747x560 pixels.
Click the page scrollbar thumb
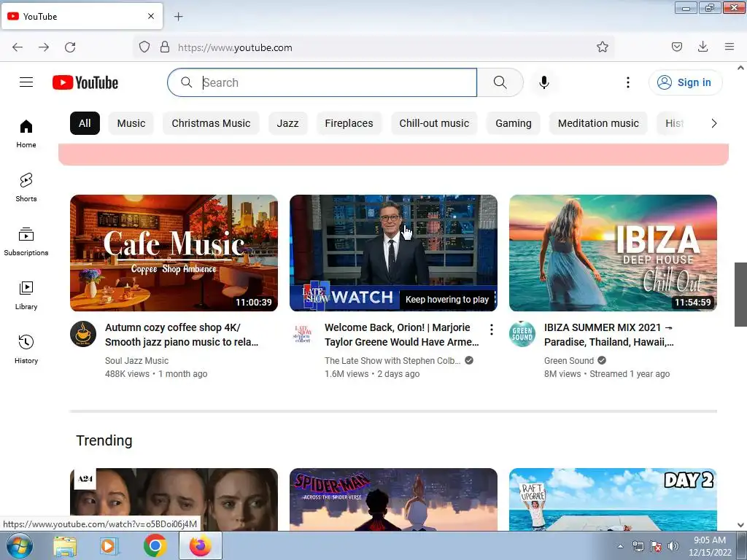click(x=740, y=295)
